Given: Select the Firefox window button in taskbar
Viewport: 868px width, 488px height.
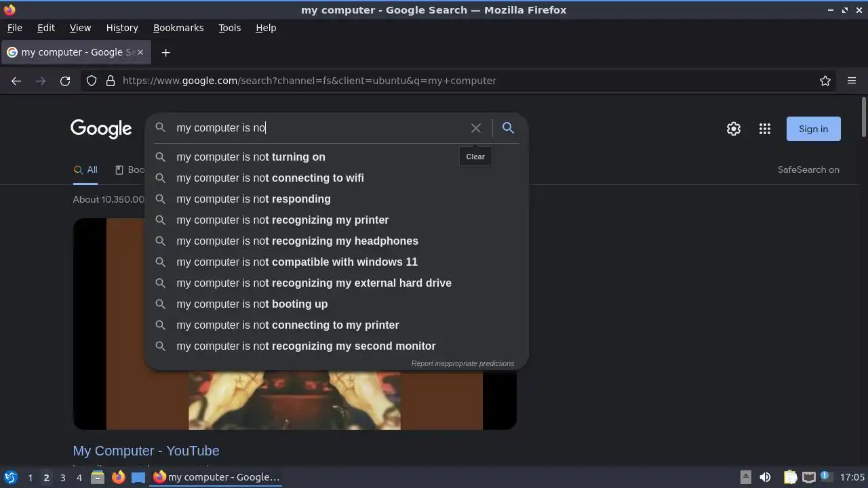Looking at the screenshot, I should pos(216,477).
